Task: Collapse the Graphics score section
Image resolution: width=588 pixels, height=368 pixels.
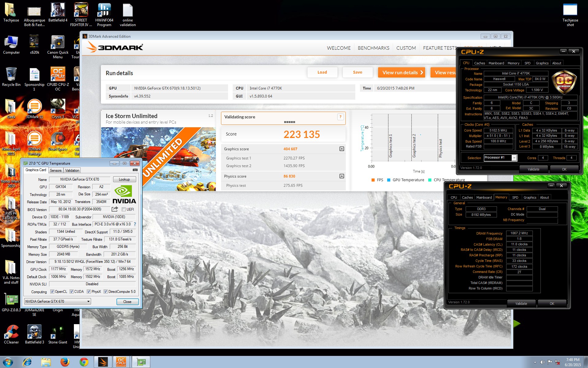Action: [342, 149]
